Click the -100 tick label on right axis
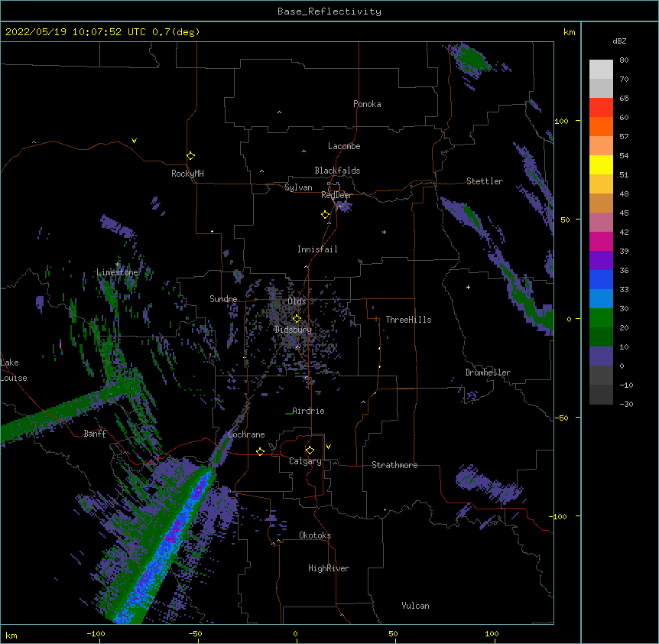Viewport: 659px width, 644px height. point(560,516)
